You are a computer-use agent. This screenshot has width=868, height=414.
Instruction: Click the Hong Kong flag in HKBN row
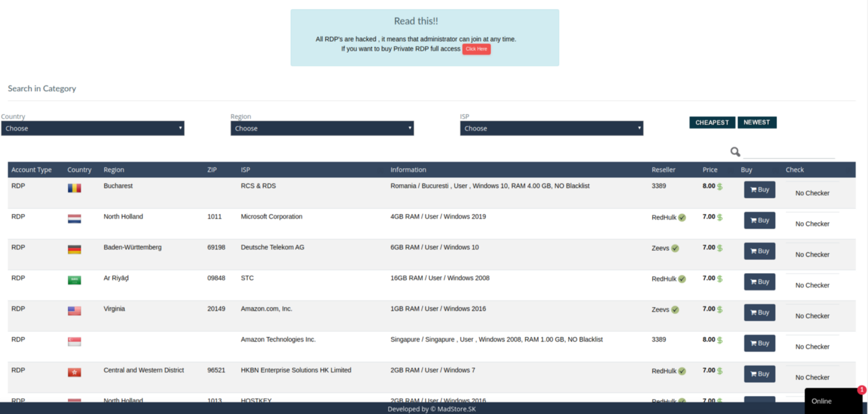point(74,372)
